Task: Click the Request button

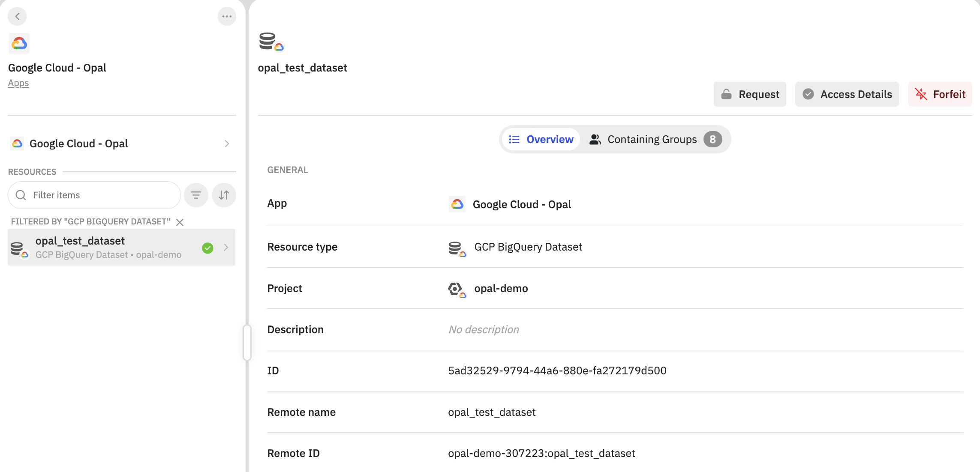Action: point(750,94)
